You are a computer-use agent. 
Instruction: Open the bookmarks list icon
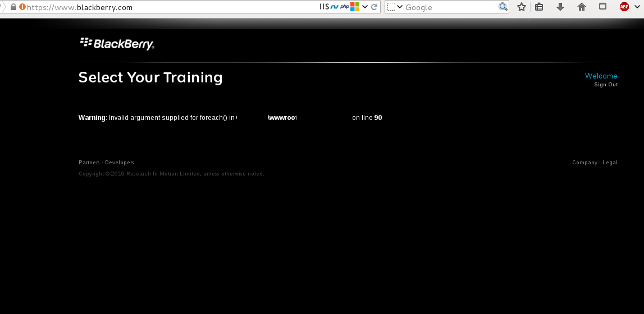539,7
